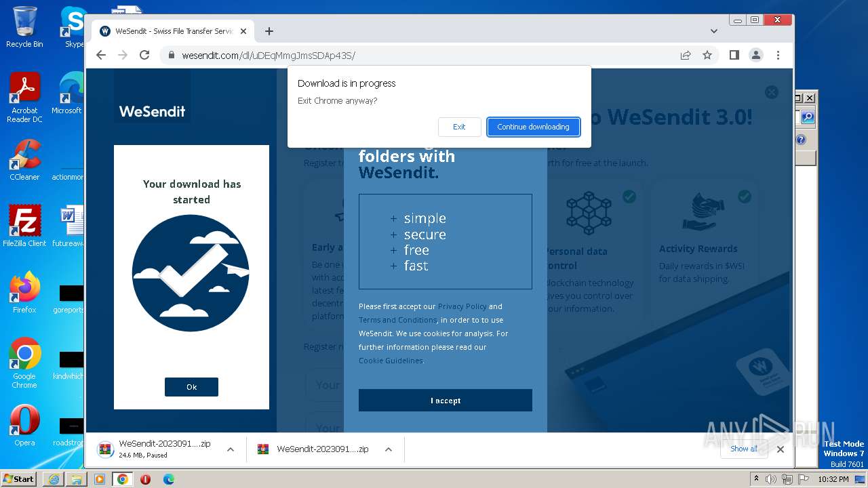Click the WeSendit logo
The image size is (868, 488).
pyautogui.click(x=152, y=111)
